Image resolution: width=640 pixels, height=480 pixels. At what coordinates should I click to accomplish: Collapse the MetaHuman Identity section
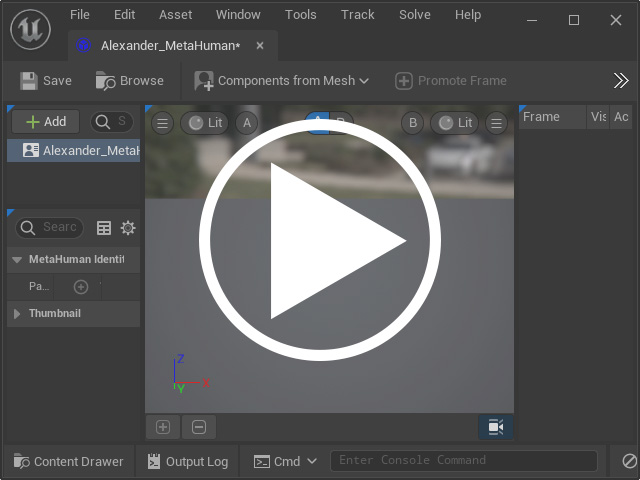click(x=17, y=260)
